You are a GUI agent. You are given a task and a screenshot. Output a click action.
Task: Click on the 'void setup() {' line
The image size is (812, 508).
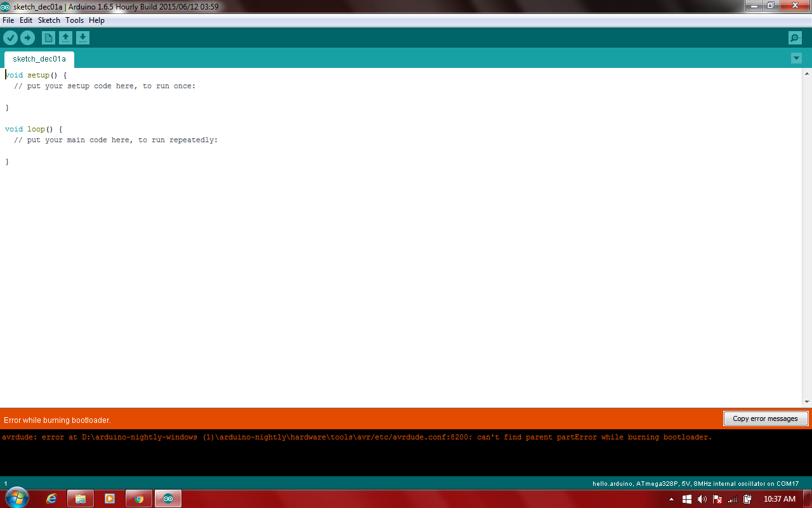coord(36,75)
